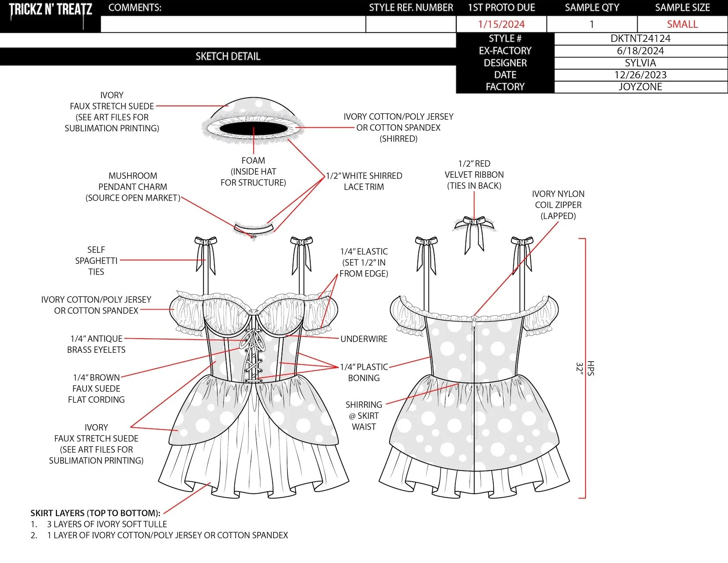Viewport: 728px width, 563px height.
Task: Click the DESIGNER name SYLVIA
Action: [640, 63]
